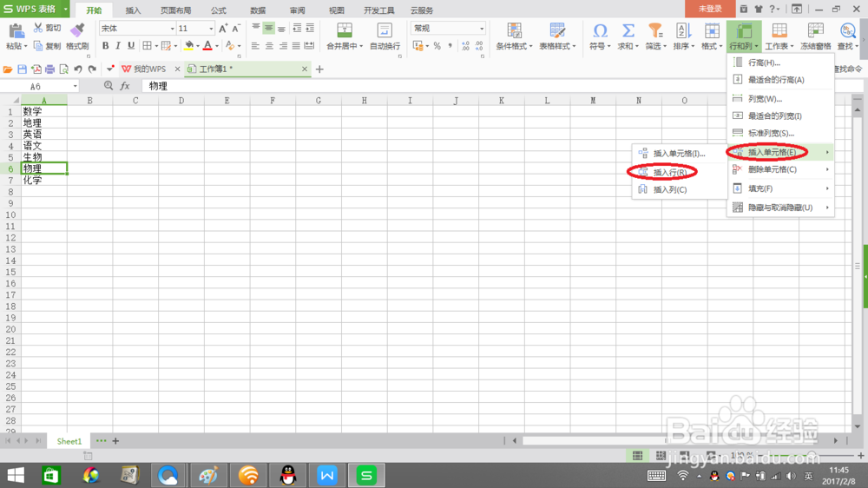Open the Rows and Columns (行和列) dropdown
Screen dimensions: 868x488
[x=744, y=36]
